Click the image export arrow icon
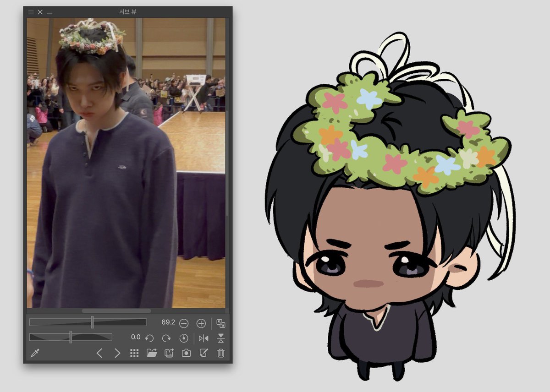The image size is (550, 392). [169, 353]
